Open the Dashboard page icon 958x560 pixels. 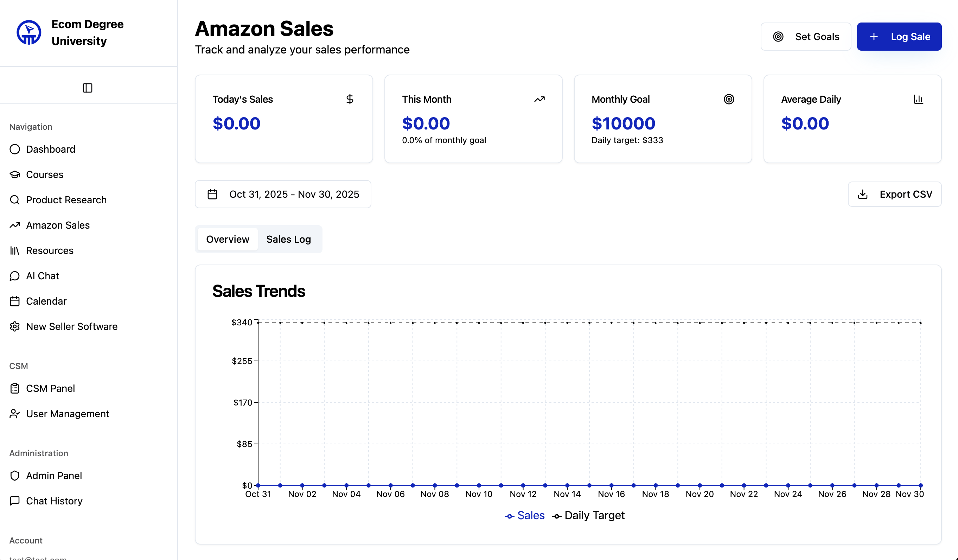click(x=15, y=149)
